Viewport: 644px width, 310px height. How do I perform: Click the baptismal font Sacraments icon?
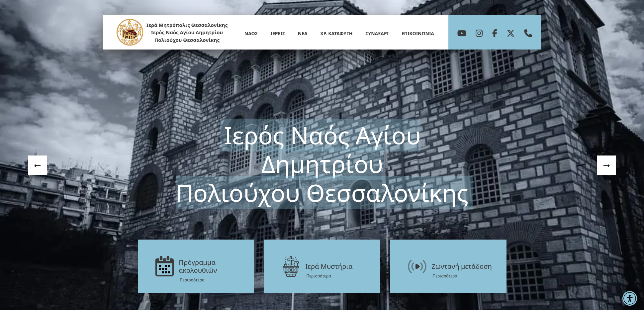291,266
